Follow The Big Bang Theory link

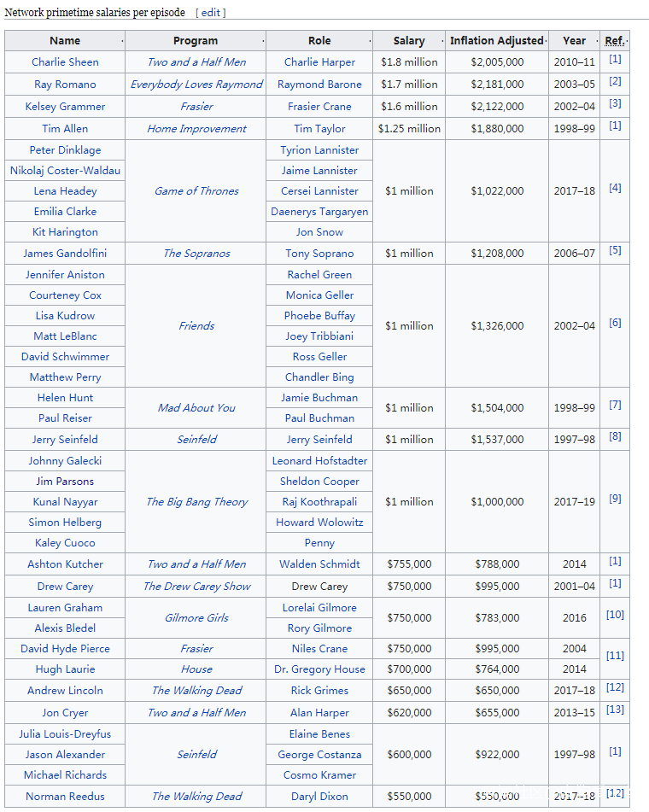click(196, 502)
